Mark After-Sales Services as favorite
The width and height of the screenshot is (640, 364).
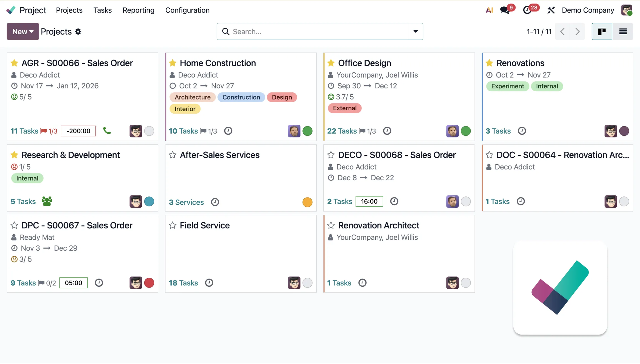[172, 155]
